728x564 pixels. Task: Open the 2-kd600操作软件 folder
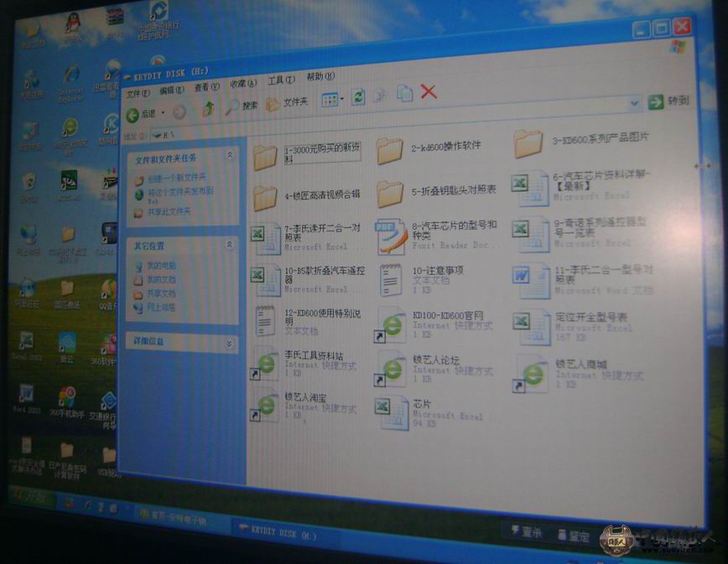point(429,149)
